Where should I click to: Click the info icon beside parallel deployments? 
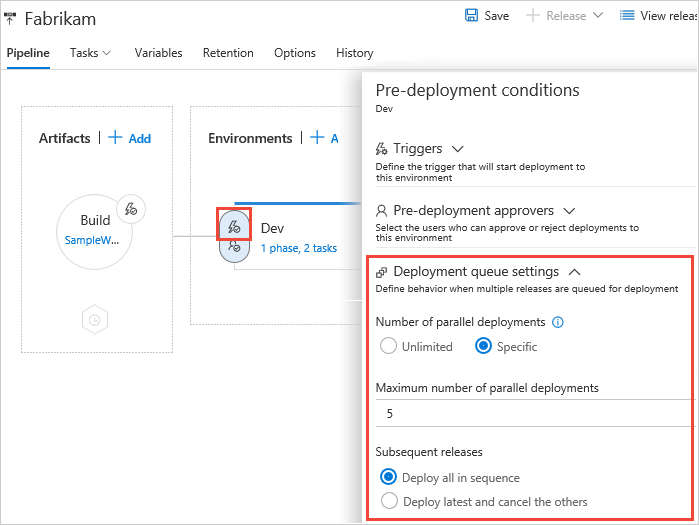pos(558,323)
